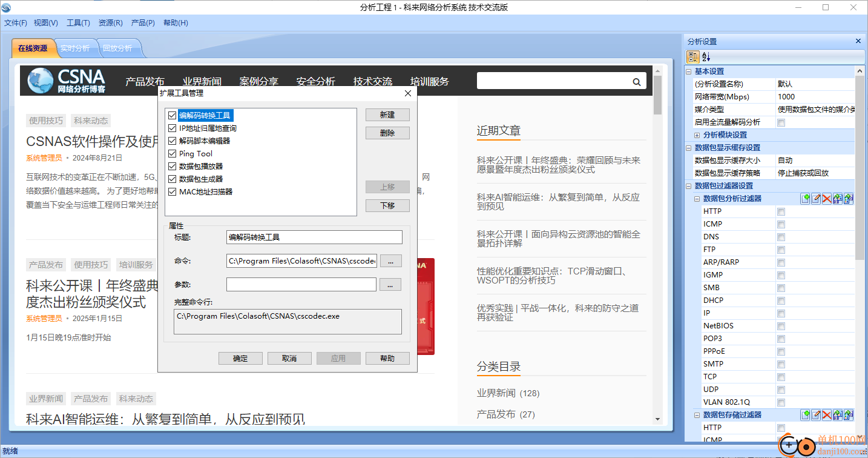868x458 pixels.
Task: Edit selected filter in 数据包存储过滤器 header
Action: click(x=816, y=415)
